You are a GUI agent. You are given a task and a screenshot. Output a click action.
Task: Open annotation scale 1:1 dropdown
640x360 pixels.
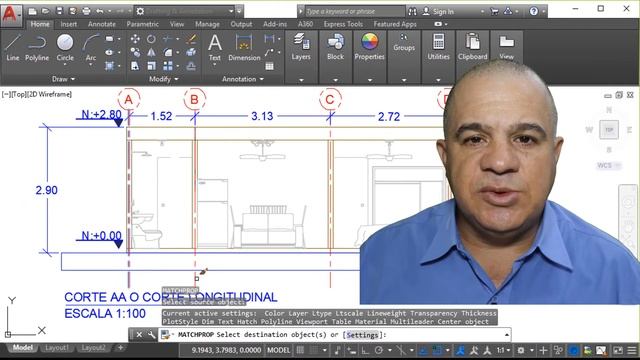503,350
